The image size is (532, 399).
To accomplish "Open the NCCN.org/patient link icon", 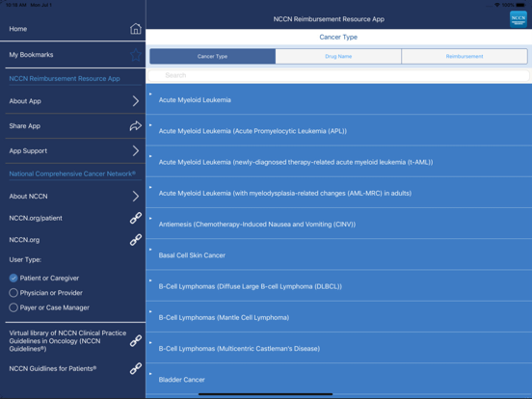I will coord(136,218).
